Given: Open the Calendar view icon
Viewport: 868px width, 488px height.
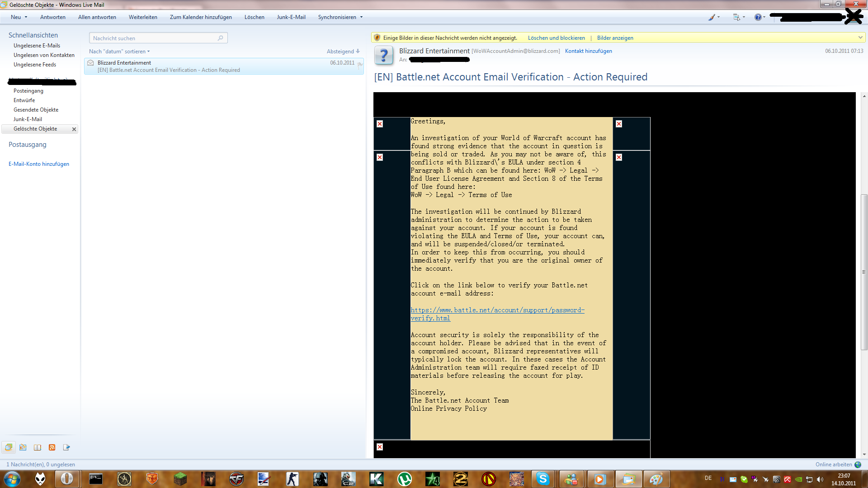Looking at the screenshot, I should point(23,447).
